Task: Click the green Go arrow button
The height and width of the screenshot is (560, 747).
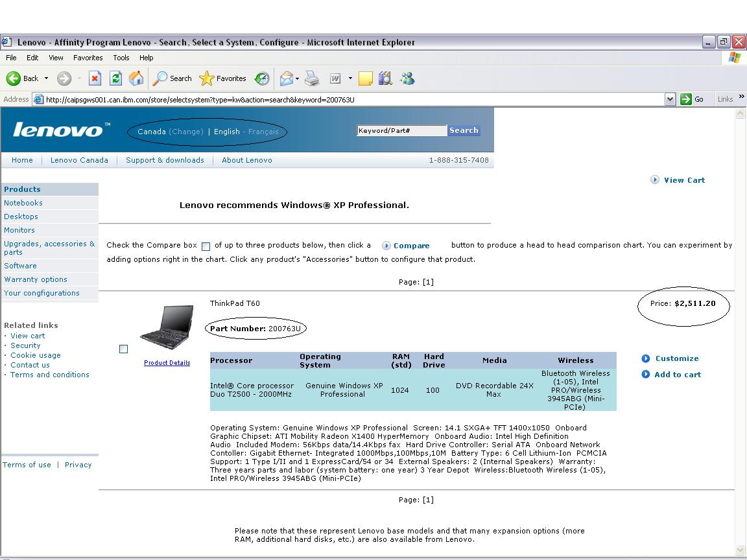Action: click(x=685, y=99)
